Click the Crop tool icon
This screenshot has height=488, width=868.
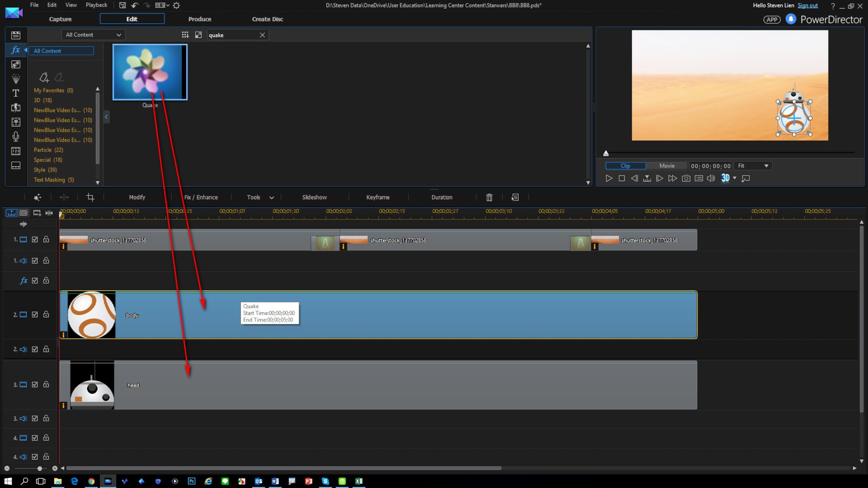(x=90, y=197)
